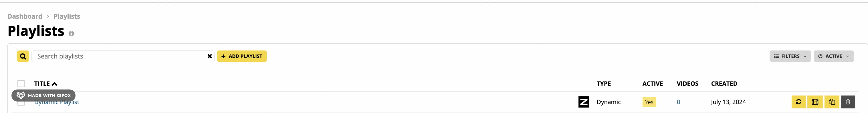Duplicate the Dynamic Playlist with copy icon
868x113 pixels.
832,102
